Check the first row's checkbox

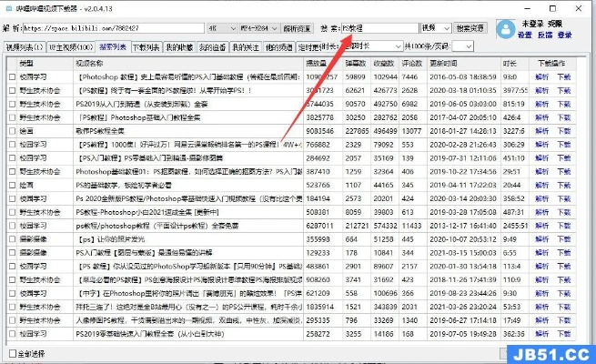[x=11, y=77]
